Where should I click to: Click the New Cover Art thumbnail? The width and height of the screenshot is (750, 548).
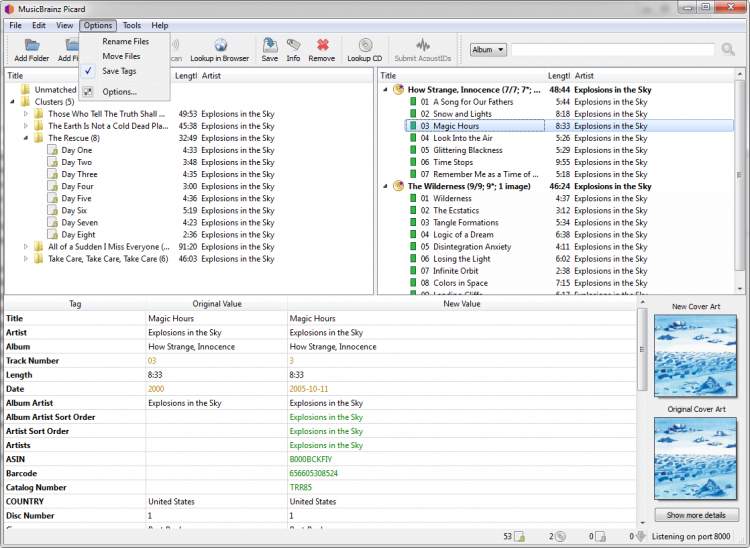(695, 356)
